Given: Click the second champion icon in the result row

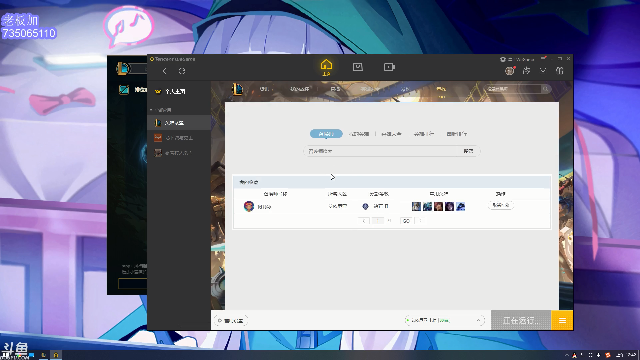Looking at the screenshot, I should [427, 207].
